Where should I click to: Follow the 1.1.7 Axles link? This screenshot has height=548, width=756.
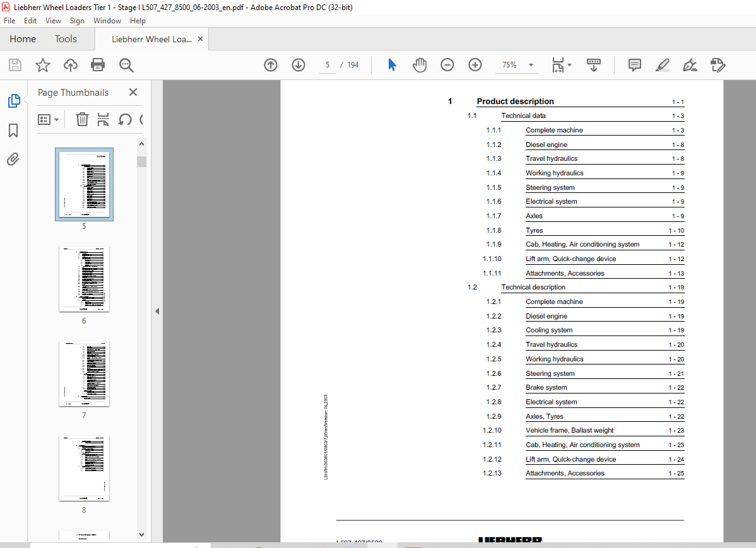534,216
